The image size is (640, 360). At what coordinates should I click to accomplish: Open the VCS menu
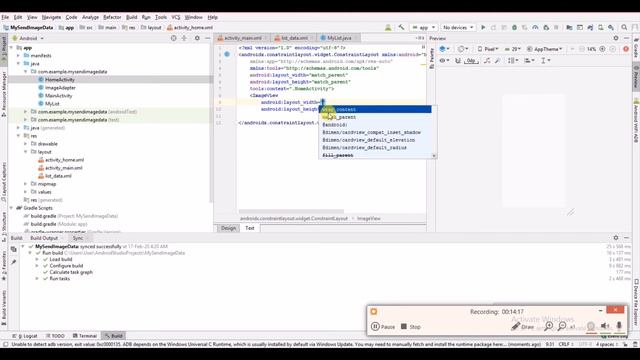click(x=176, y=17)
